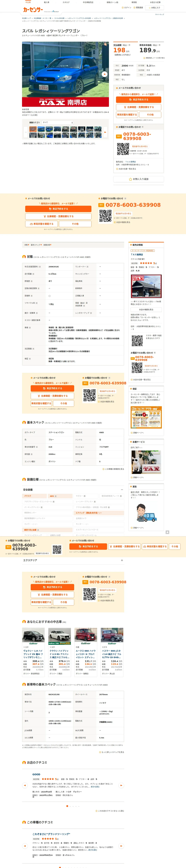Jump to 状態▼ anchor
Image resolution: width=186 pixels, height=868 pixels.
click(x=27, y=245)
